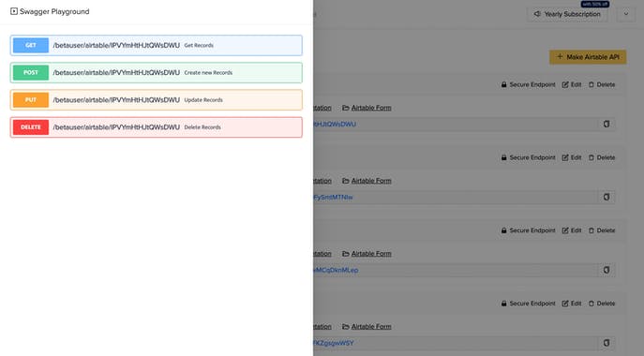The height and width of the screenshot is (356, 644).
Task: Click the Yearly Subscription button
Action: [x=567, y=14]
